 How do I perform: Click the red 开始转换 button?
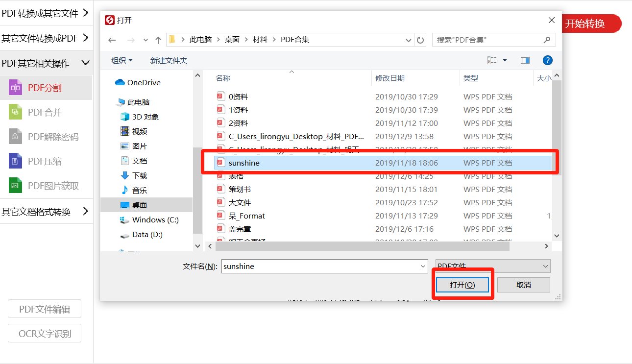click(x=591, y=23)
